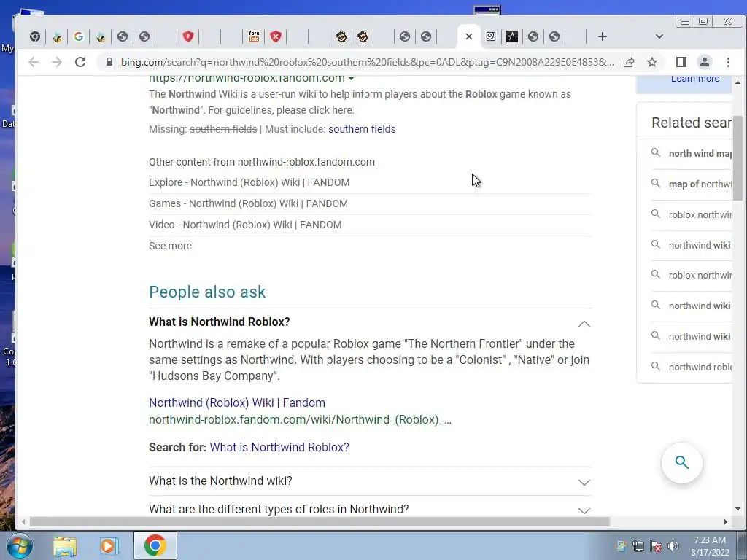Image resolution: width=747 pixels, height=560 pixels.
Task: Reload the Bing search page
Action: (x=80, y=62)
